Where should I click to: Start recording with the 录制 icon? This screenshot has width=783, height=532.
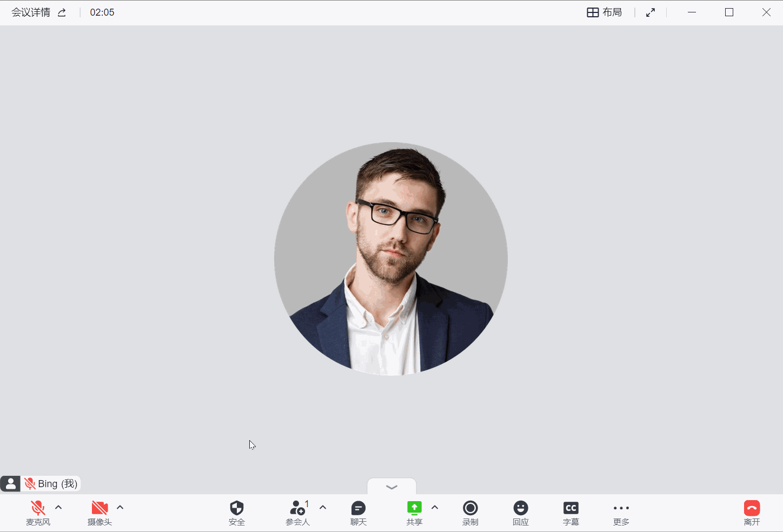click(x=470, y=512)
